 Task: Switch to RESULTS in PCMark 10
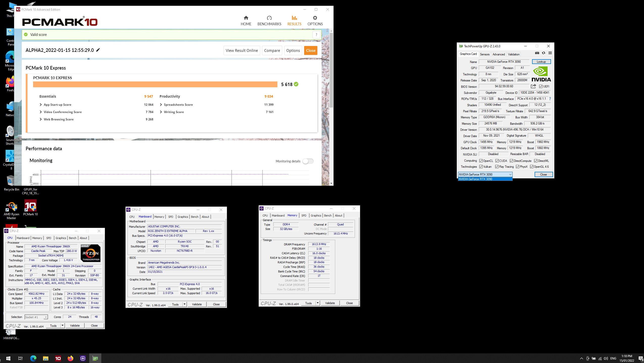pos(294,20)
